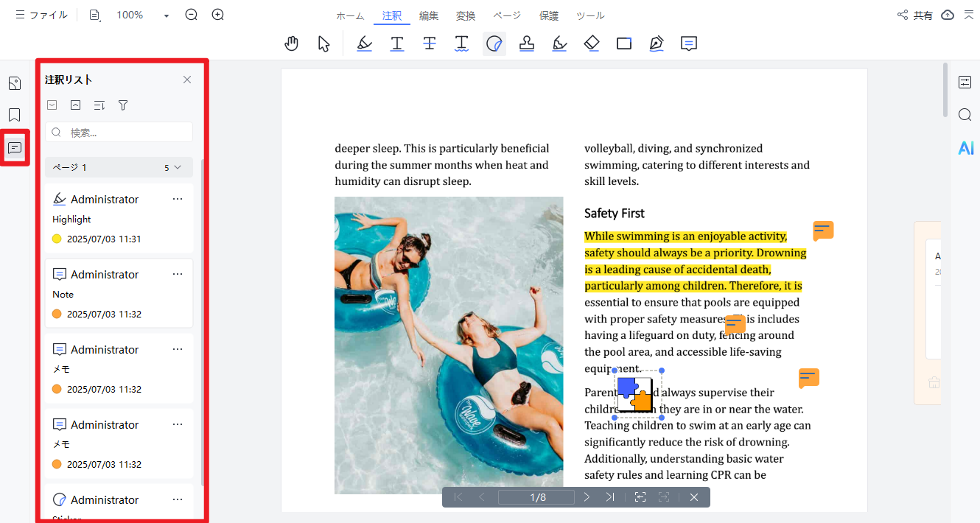Toggle the comments list sidebar panel
Screen dimensions: 980x523
click(15, 147)
